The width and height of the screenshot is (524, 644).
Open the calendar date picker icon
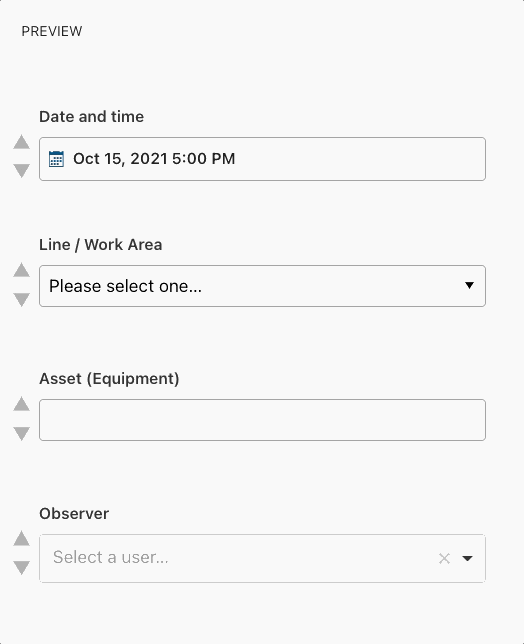click(56, 159)
